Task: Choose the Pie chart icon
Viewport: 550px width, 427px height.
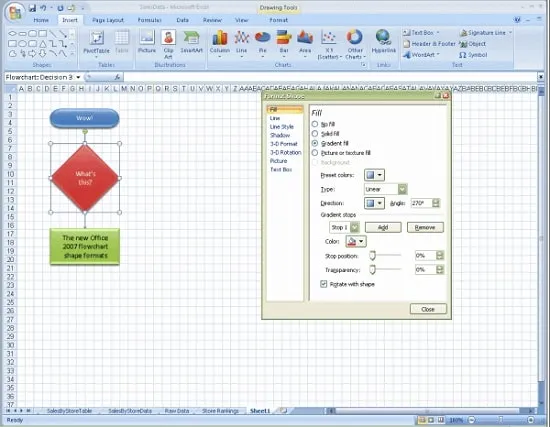Action: (262, 43)
